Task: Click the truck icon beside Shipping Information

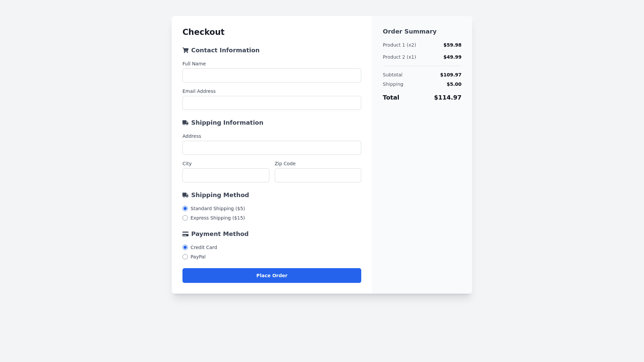Action: pos(185,123)
